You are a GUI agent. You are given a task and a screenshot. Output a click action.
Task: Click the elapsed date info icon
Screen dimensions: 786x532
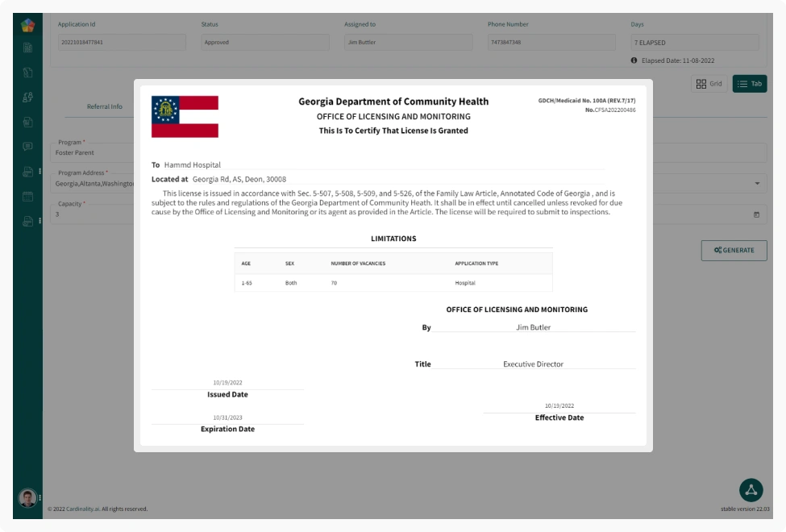634,60
